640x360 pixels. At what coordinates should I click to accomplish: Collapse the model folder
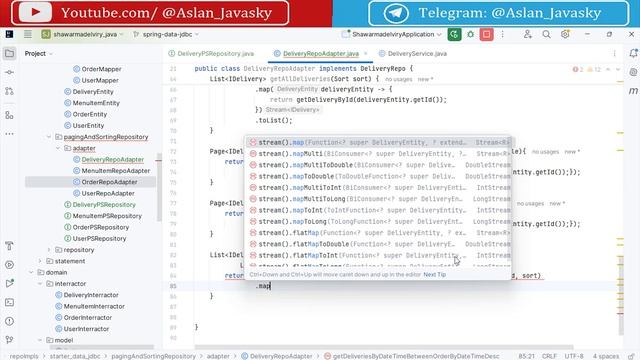[40, 340]
